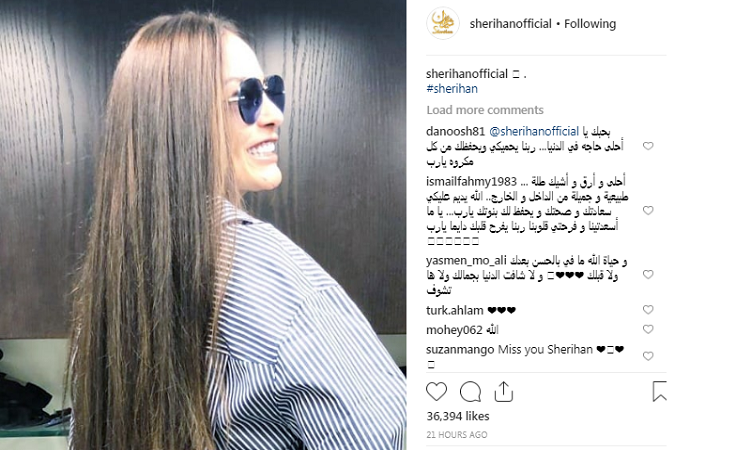Open suzanmango's username link
This screenshot has height=450, width=736.
(x=460, y=350)
